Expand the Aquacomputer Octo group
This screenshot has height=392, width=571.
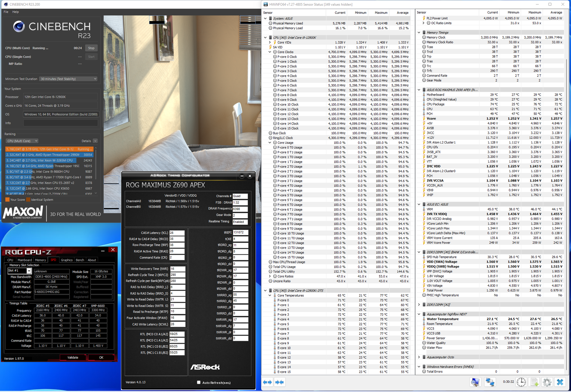[x=419, y=357]
